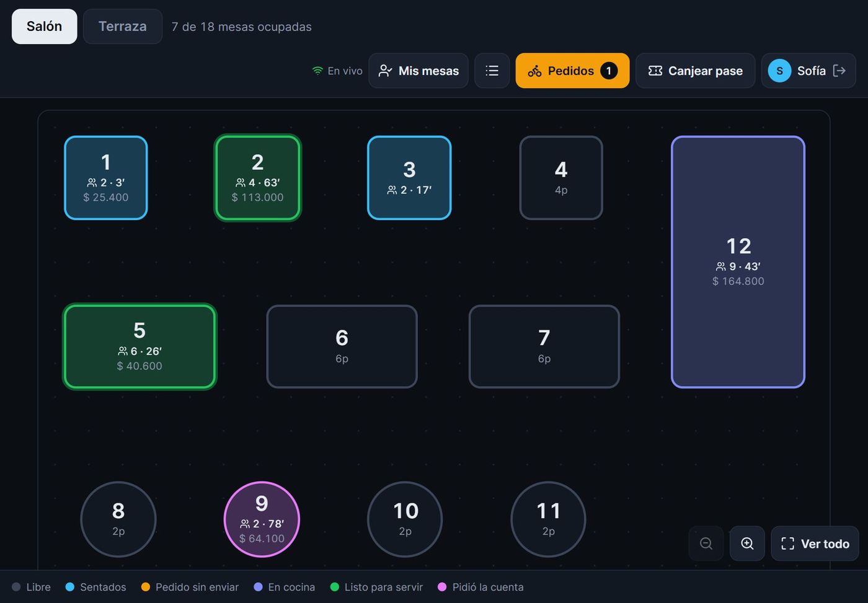Click the logout arrow icon beside Sofía
Viewport: 868px width, 603px height.
(x=839, y=71)
